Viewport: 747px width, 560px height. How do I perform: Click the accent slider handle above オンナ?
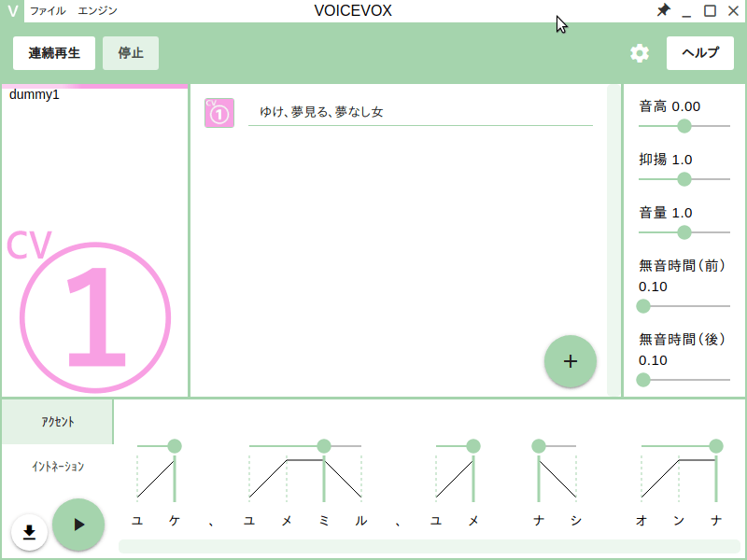(716, 446)
